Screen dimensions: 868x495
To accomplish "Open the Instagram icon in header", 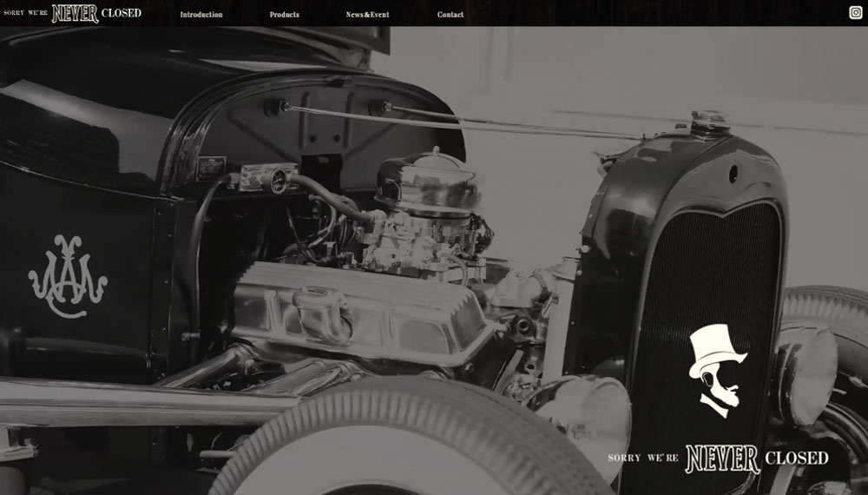I will point(856,13).
